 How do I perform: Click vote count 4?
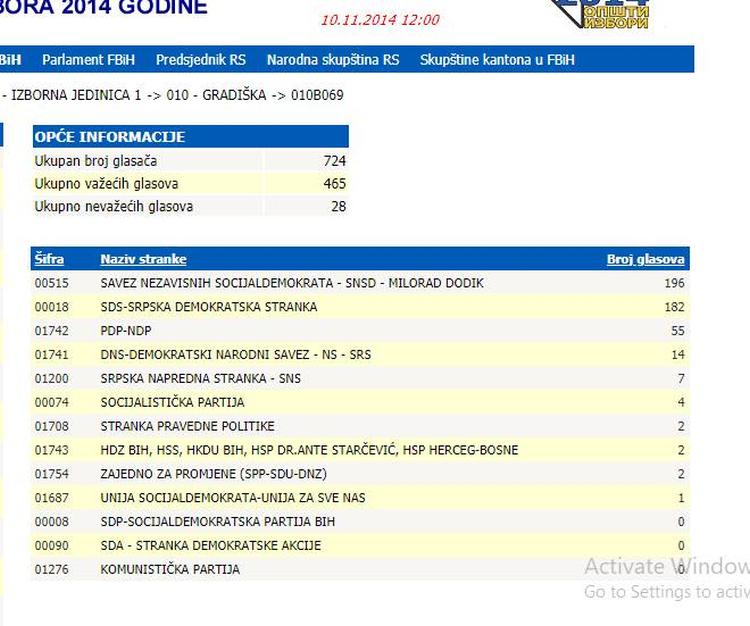tap(681, 403)
